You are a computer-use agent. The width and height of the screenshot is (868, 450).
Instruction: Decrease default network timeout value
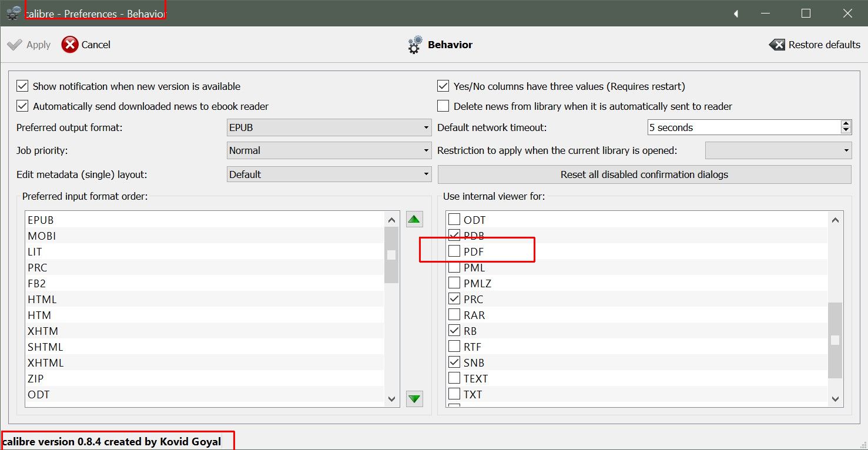coord(846,131)
